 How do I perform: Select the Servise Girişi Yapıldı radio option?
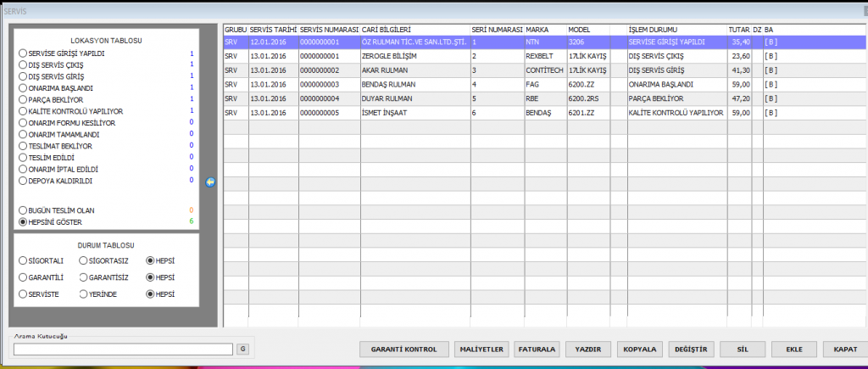coord(23,53)
